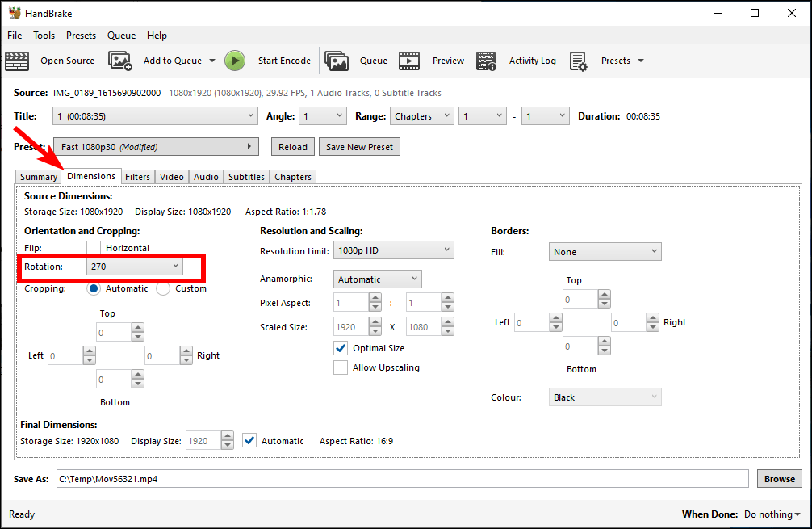
Task: Click the Borders Right value stepper
Action: click(x=653, y=322)
